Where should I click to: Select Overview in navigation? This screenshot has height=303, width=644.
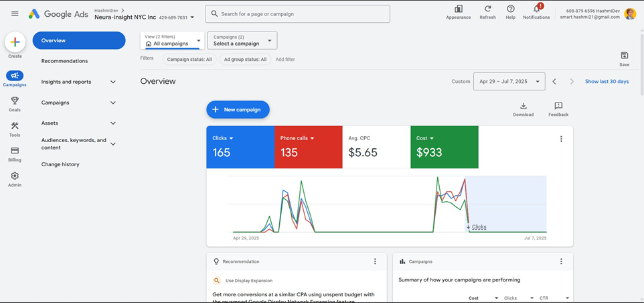pos(79,40)
